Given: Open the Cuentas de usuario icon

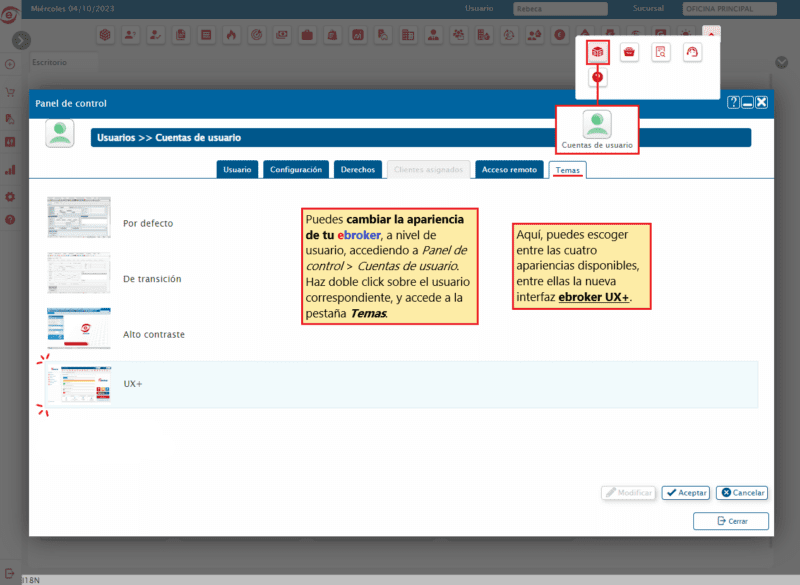Looking at the screenshot, I should [x=597, y=125].
